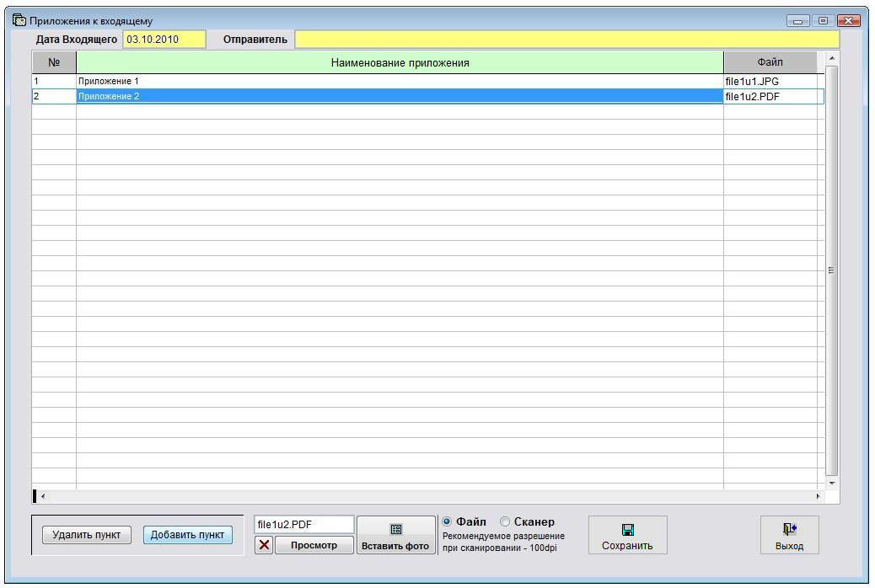Minimize the Приложения к входящему window
The image size is (875, 588).
pyautogui.click(x=798, y=21)
